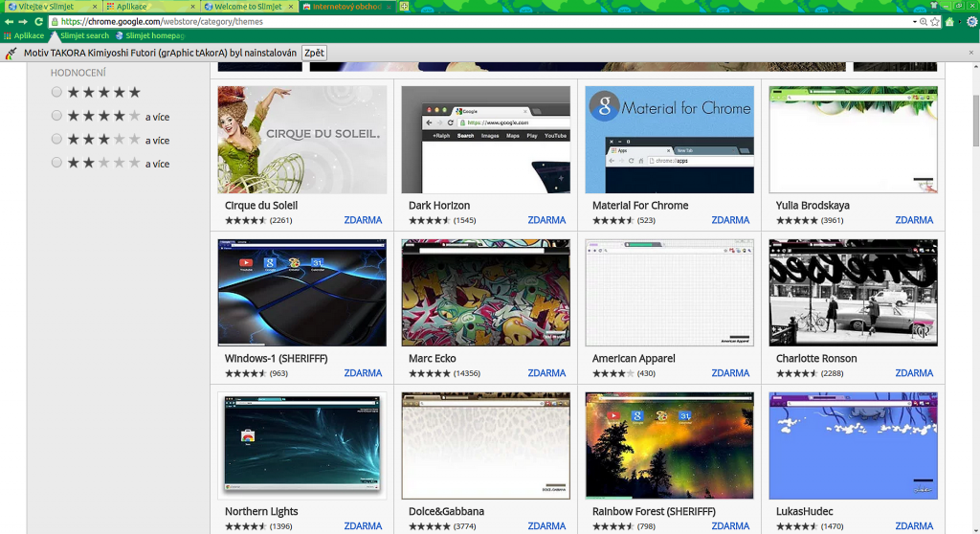The image size is (980, 534).
Task: Select the 'Internetový obchod' tab
Action: coord(346,7)
